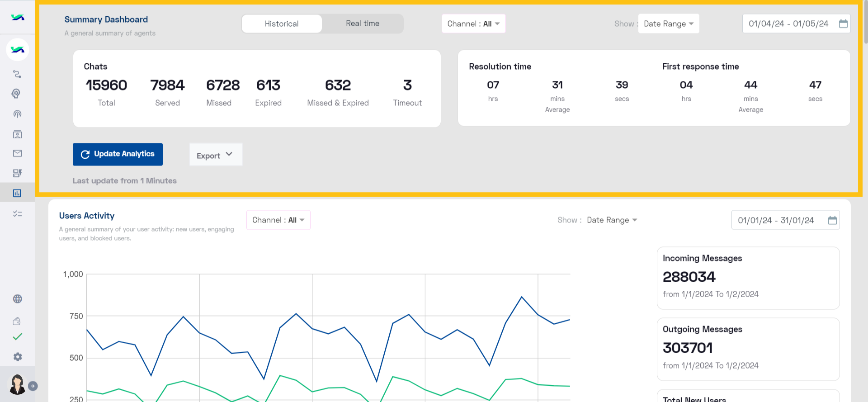Viewport: 868px width, 402px height.
Task: Open the settings gear icon
Action: (17, 357)
